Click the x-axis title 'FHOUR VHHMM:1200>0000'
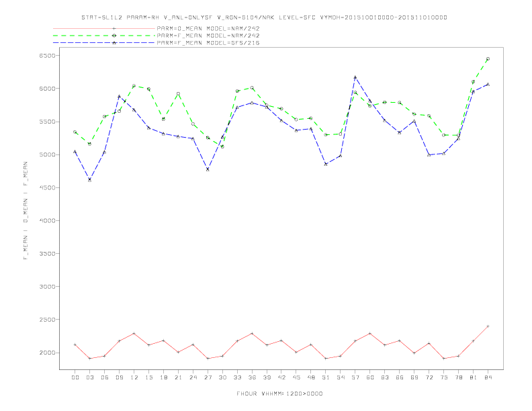Screen dimensions: 532x411 click(279, 394)
